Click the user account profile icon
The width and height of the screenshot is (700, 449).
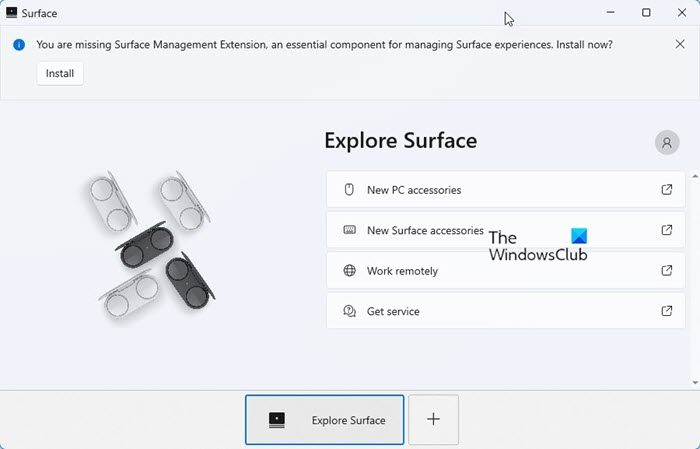point(667,142)
